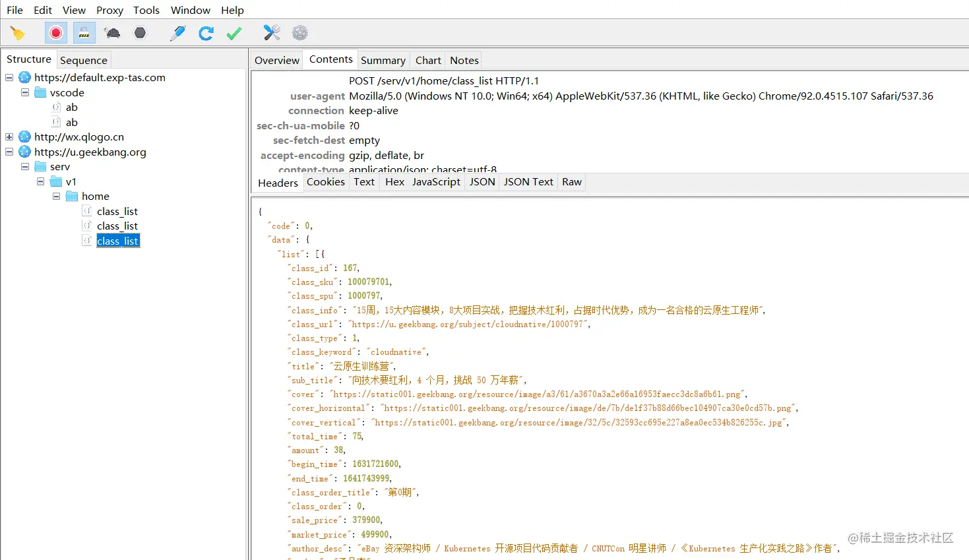
Task: Click the connection value keep-alive
Action: [x=373, y=111]
